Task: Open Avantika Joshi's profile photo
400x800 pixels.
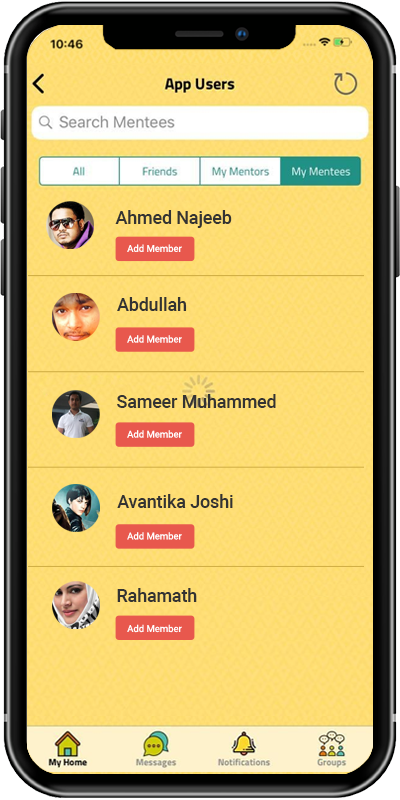Action: [76, 508]
